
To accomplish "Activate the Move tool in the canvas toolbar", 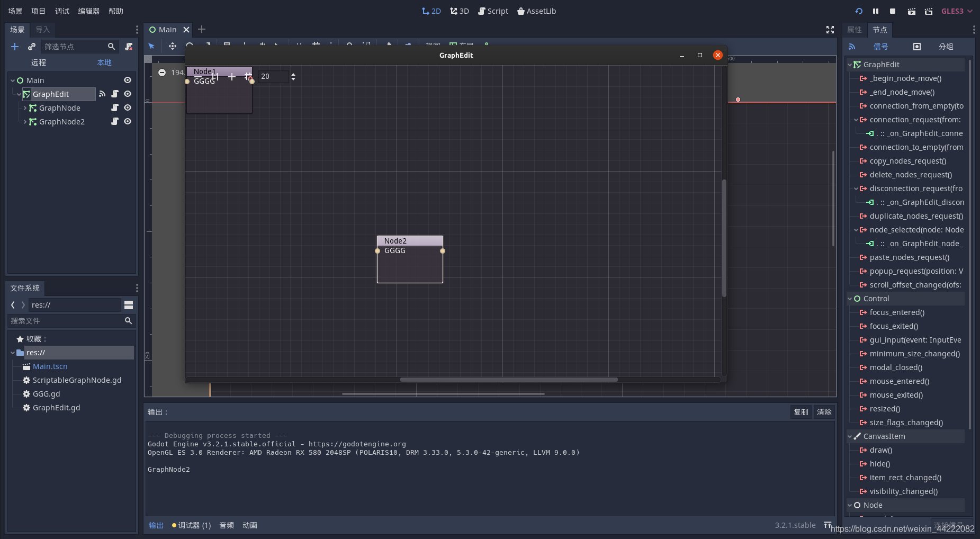I will [x=173, y=46].
